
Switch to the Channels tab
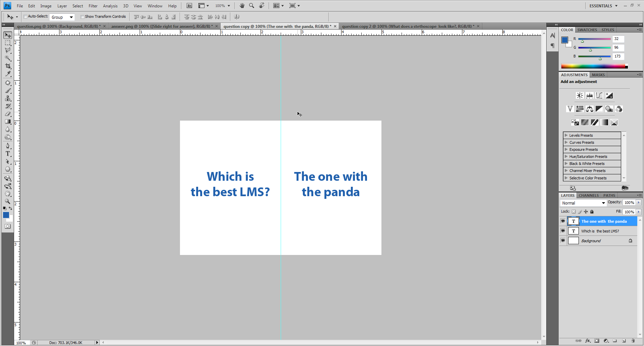pyautogui.click(x=588, y=195)
